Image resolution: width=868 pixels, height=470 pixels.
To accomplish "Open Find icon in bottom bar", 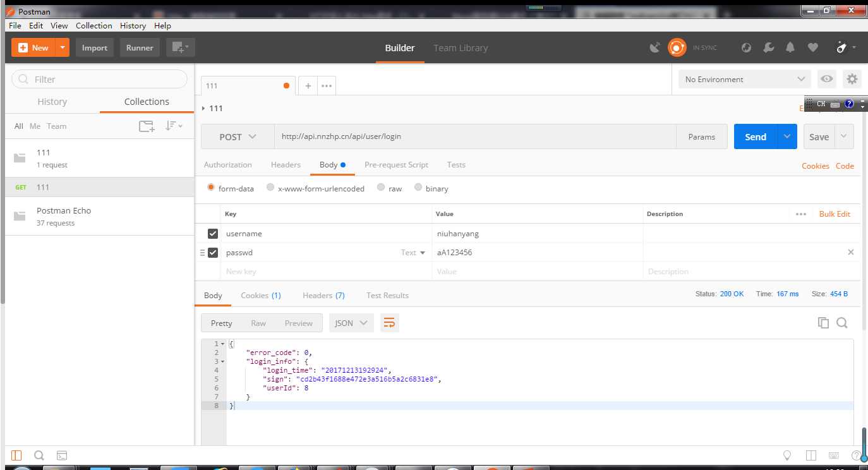I will tap(39, 455).
